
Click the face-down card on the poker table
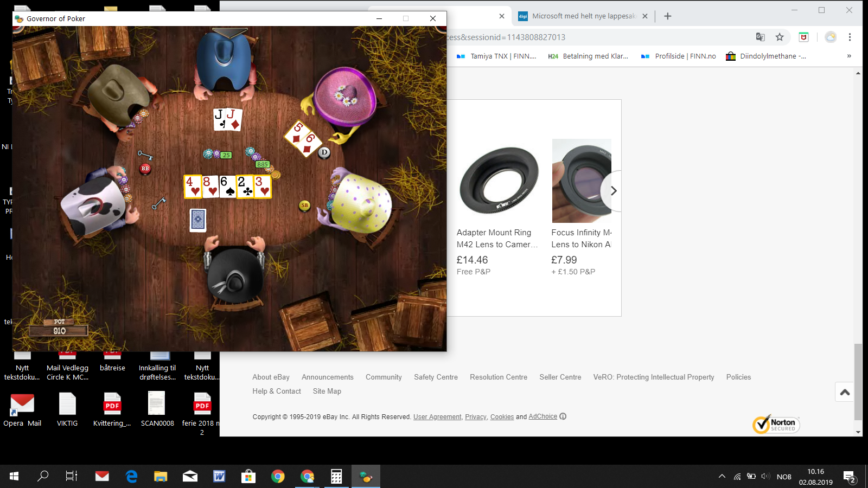(198, 220)
